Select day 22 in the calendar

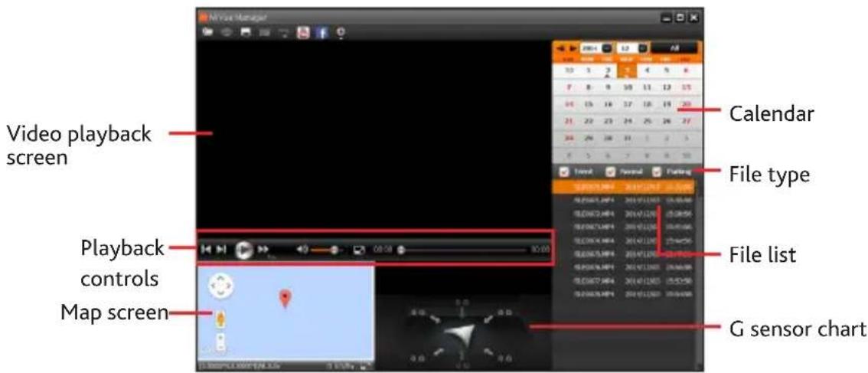[589, 120]
